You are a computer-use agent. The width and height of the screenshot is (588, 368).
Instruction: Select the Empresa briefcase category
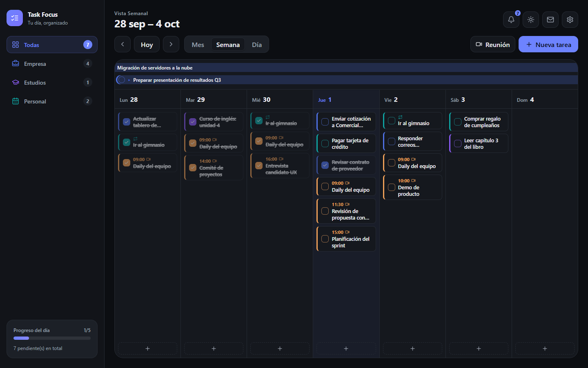pos(52,64)
